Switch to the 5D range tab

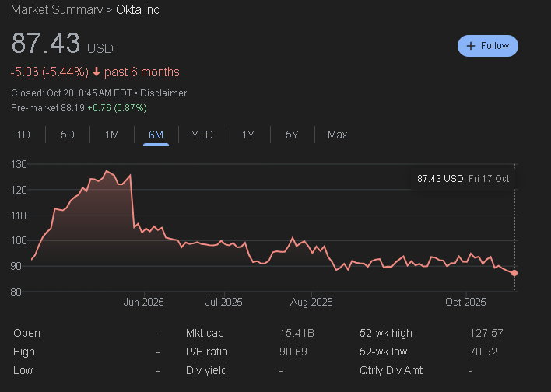tap(68, 135)
